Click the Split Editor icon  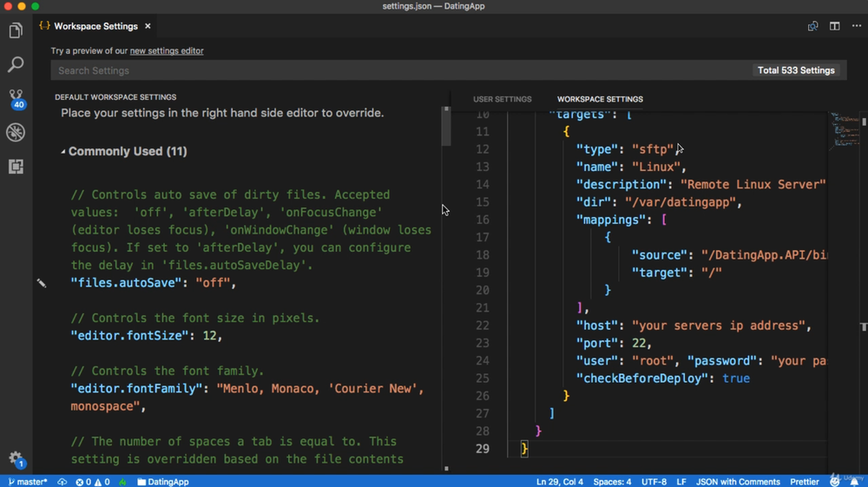click(834, 26)
